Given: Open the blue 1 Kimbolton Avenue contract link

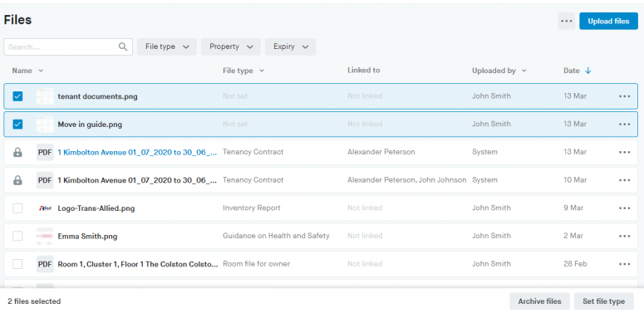Looking at the screenshot, I should click(137, 152).
